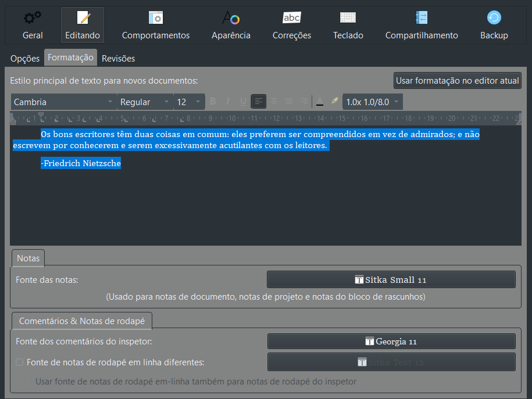Open the Compartilhamento settings section
The image size is (532, 399).
coord(421,26)
